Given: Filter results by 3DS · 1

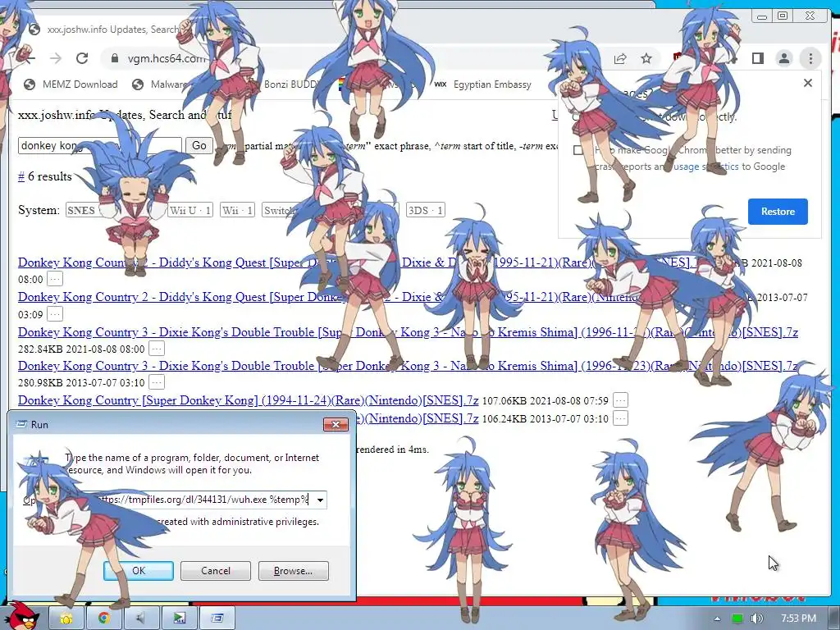Looking at the screenshot, I should point(426,210).
